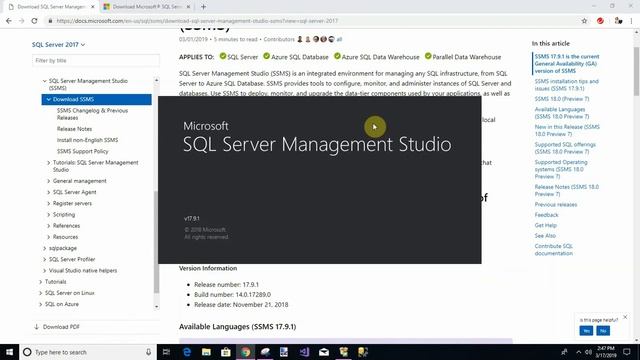Open the browser profile avatar icon
The image size is (640, 360).
coord(618,21)
